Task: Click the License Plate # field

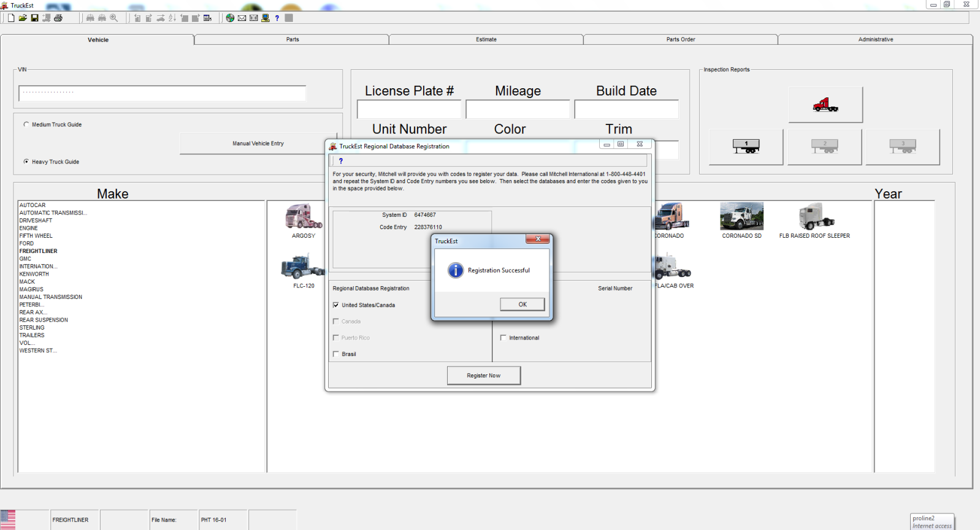Action: coord(409,110)
